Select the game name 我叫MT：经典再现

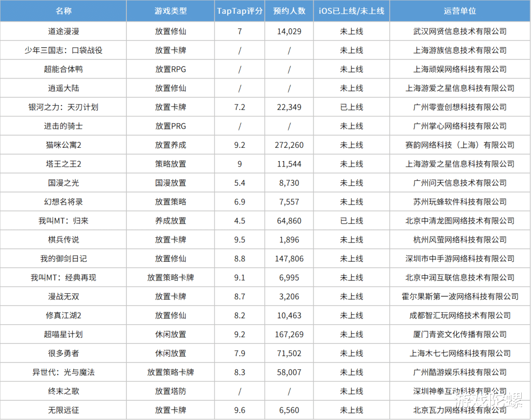63,278
